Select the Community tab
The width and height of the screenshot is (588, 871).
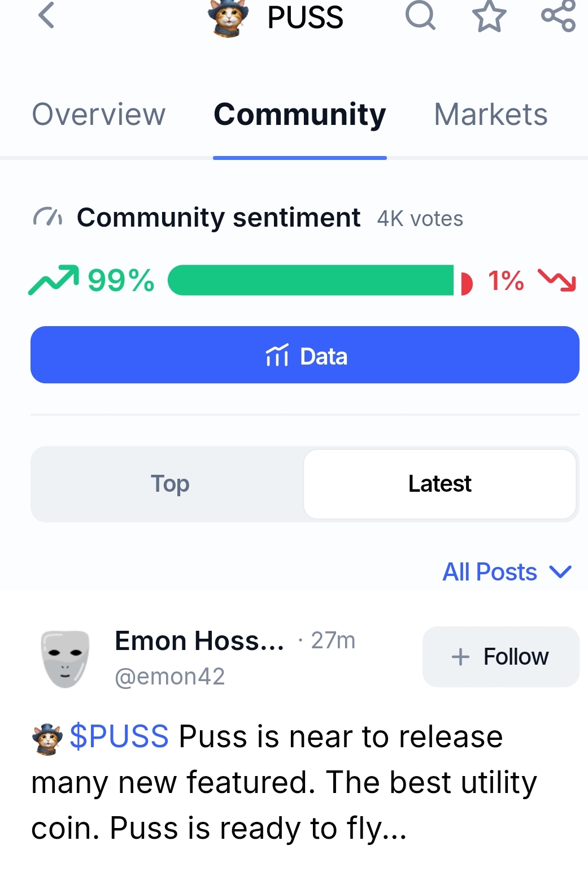tap(299, 115)
